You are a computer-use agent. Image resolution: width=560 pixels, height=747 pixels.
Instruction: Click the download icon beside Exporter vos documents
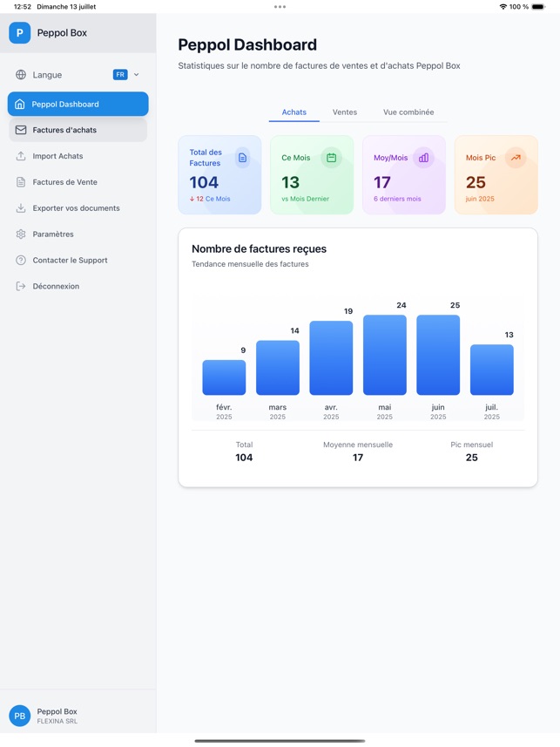tap(21, 208)
